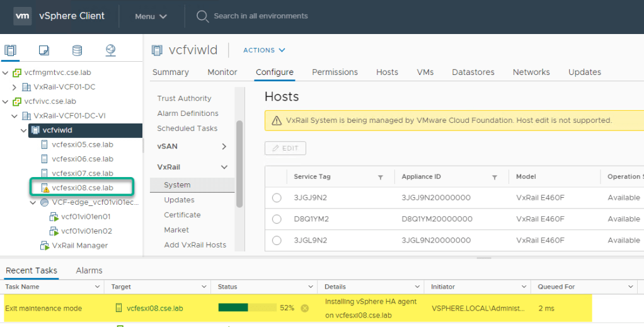
Task: Open the Menu dropdown in header
Action: [x=151, y=16]
